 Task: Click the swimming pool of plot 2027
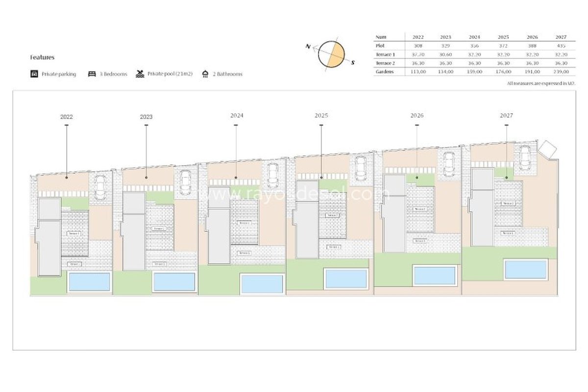(x=525, y=269)
